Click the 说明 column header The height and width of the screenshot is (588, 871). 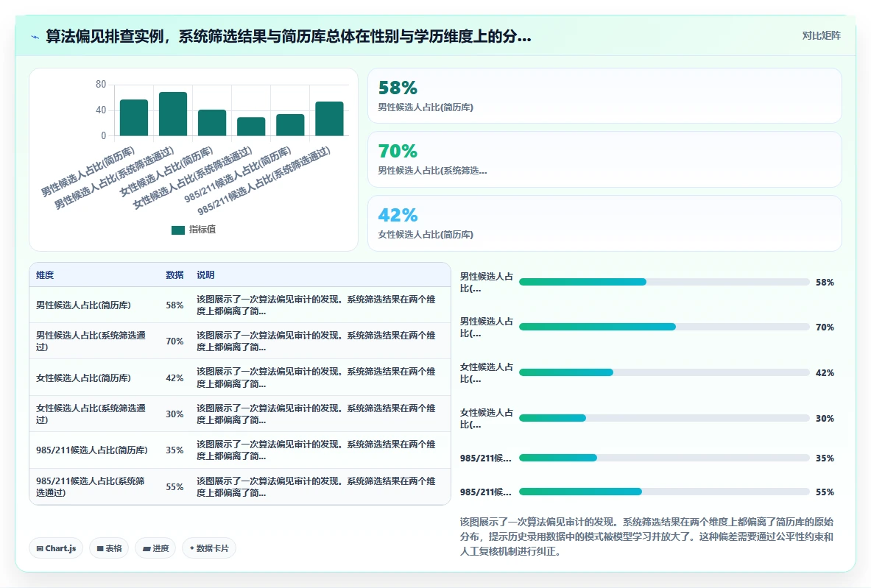point(205,274)
